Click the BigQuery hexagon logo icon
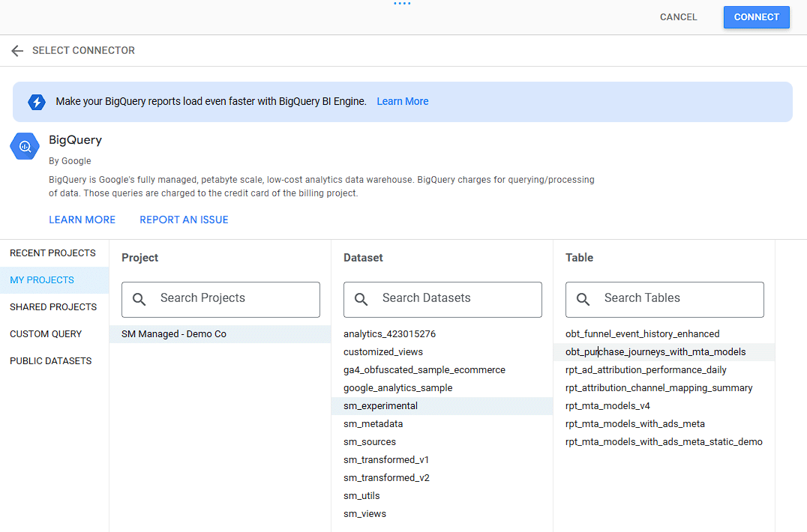The image size is (807, 532). [x=25, y=147]
